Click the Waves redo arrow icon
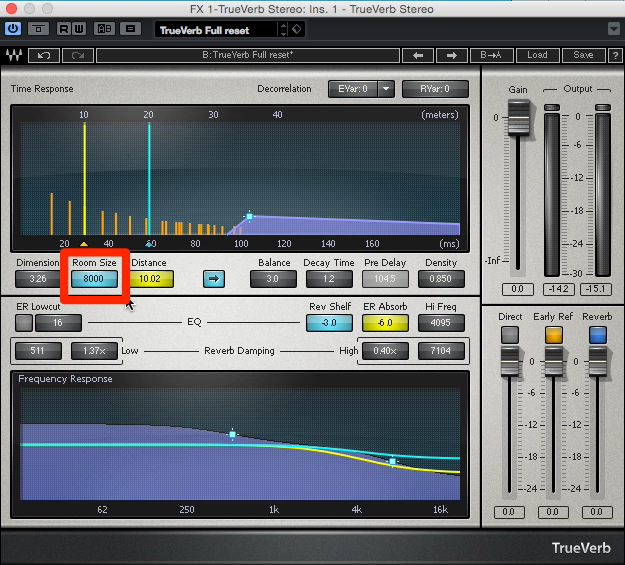The image size is (625, 565). [78, 55]
